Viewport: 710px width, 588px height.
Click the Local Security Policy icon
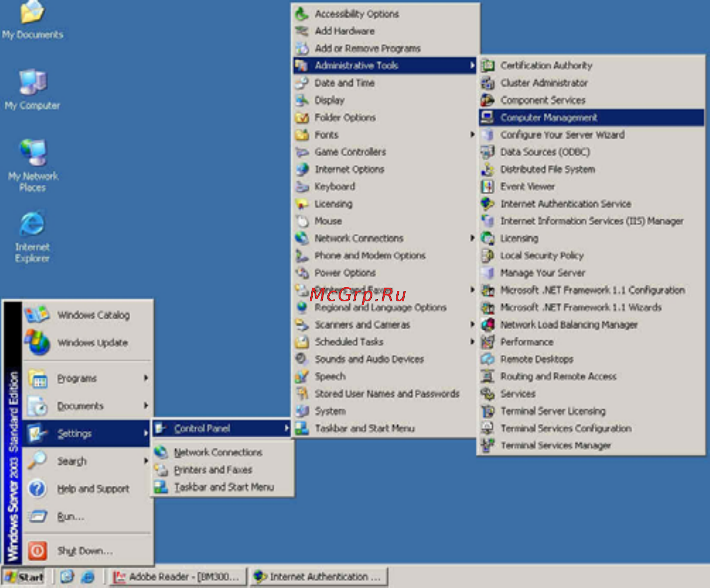coord(487,255)
